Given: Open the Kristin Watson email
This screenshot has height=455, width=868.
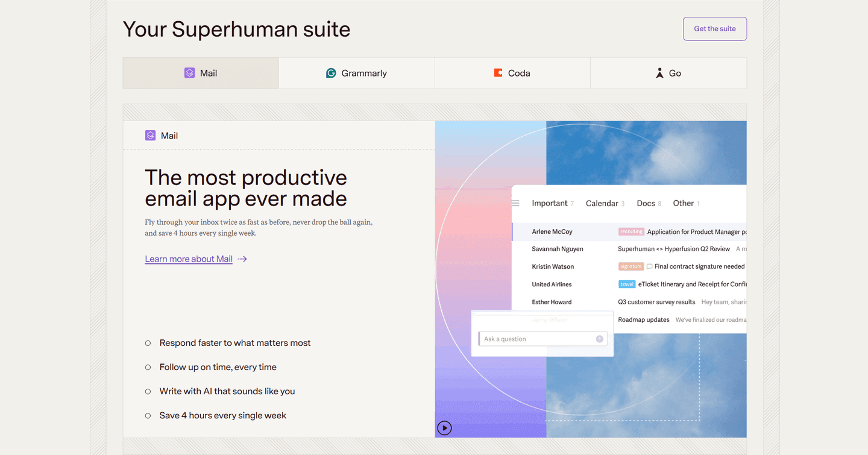Looking at the screenshot, I should pos(629,266).
